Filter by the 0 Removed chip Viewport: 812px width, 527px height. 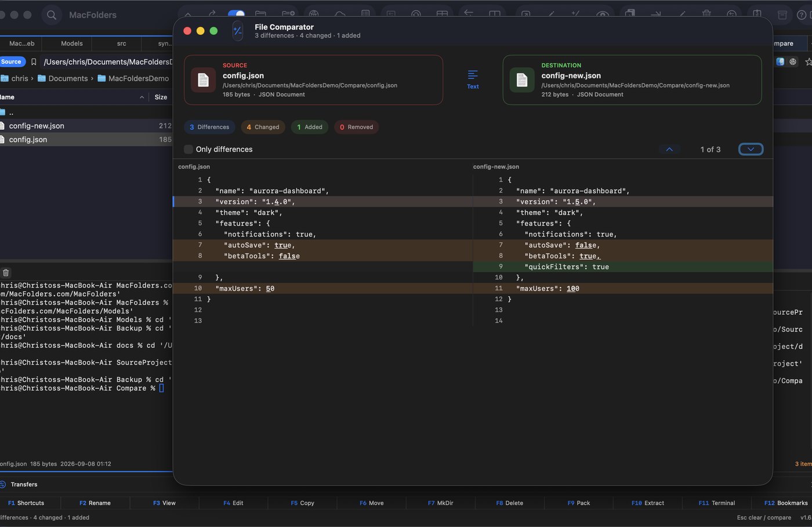tap(356, 127)
